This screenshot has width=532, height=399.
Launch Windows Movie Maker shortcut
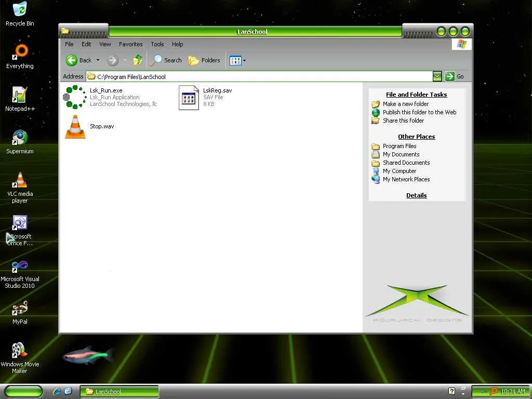pyautogui.click(x=20, y=358)
